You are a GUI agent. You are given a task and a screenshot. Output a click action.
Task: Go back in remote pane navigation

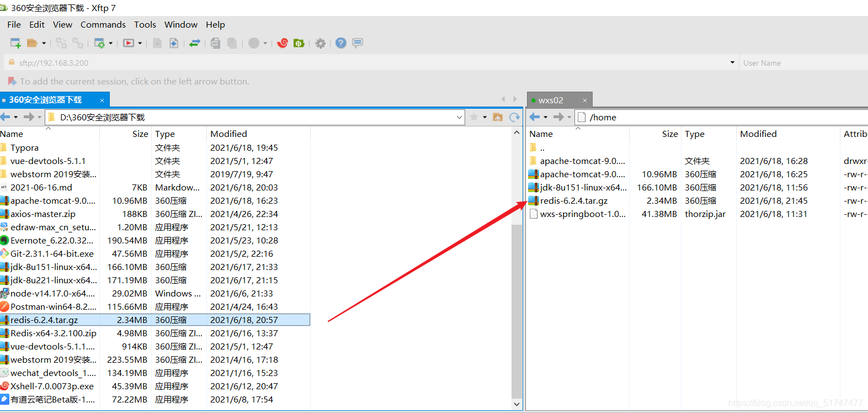pos(535,117)
